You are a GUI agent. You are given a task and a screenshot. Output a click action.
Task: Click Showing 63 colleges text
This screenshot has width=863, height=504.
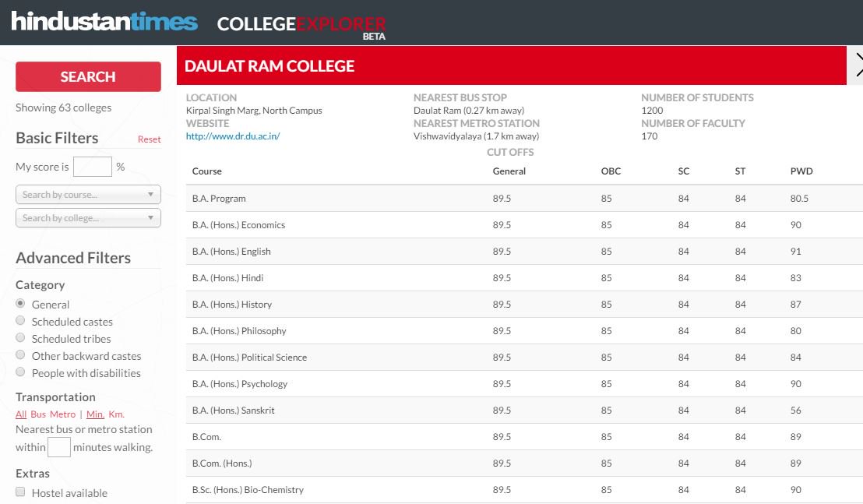(x=63, y=107)
